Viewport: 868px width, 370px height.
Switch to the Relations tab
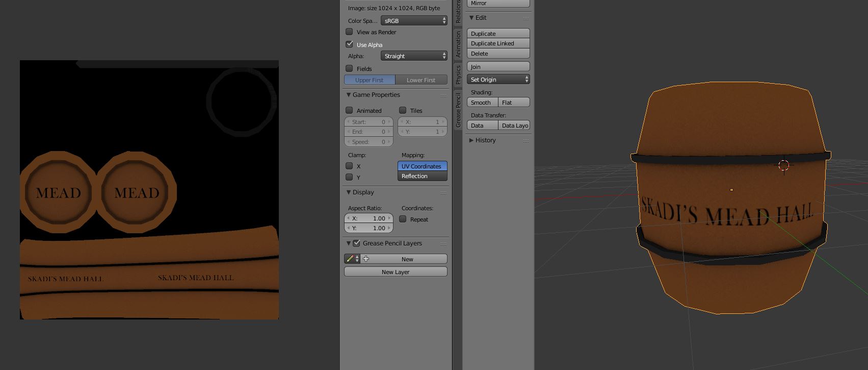[458, 12]
